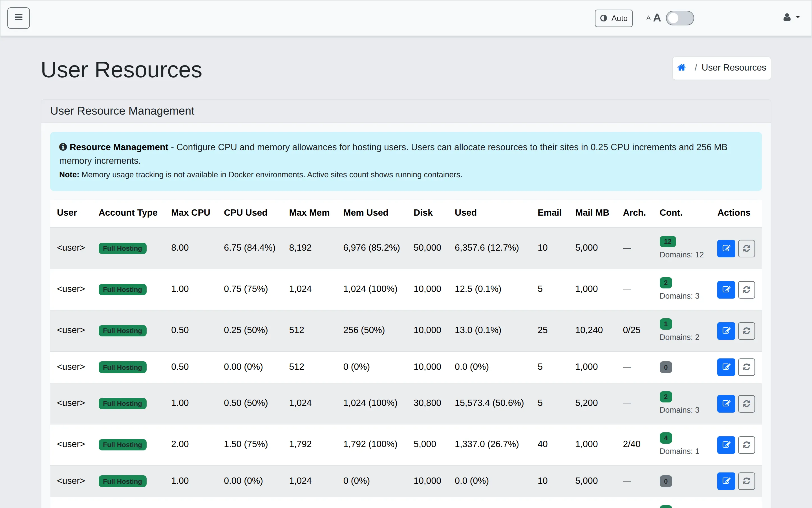Edit user with Max Mem 512 and Email 5

click(726, 367)
